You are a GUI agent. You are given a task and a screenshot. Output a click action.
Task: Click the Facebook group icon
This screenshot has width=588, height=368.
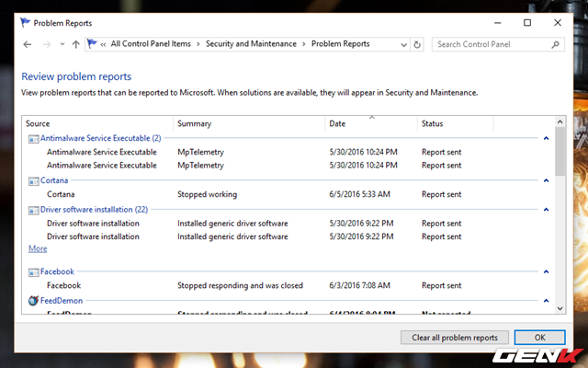[x=34, y=272]
